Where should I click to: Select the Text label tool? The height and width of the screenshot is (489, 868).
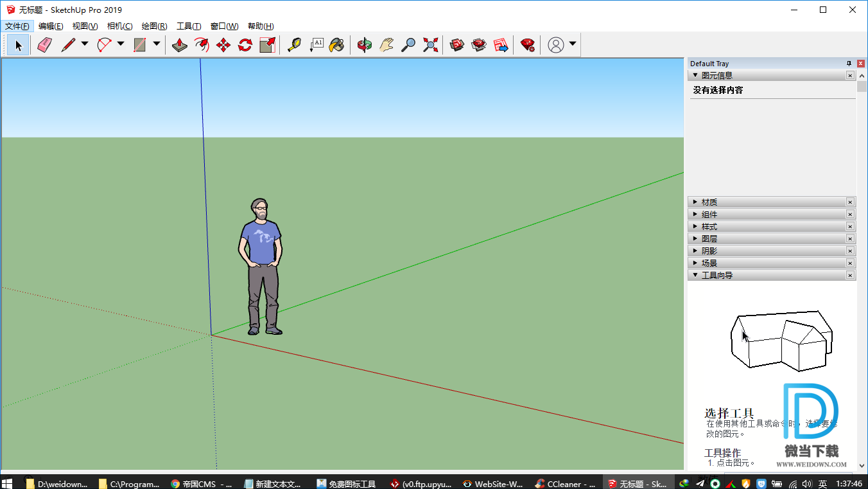316,45
